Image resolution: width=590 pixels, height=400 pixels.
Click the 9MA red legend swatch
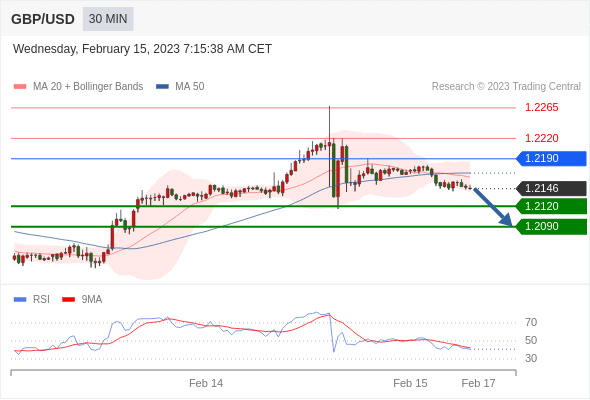68,300
